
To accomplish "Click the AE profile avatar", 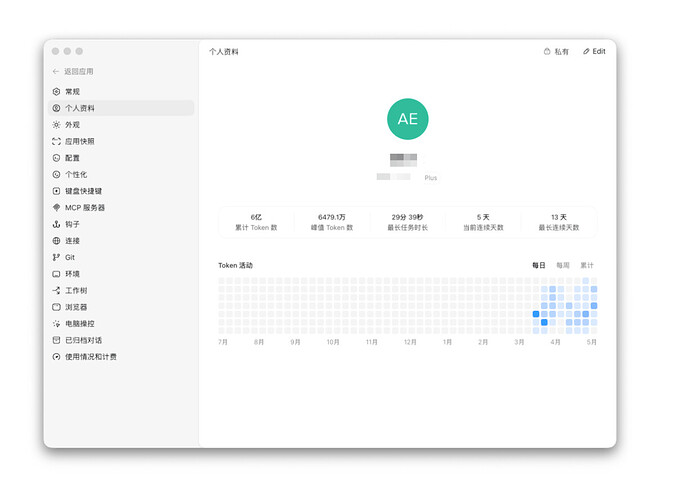I will click(408, 119).
